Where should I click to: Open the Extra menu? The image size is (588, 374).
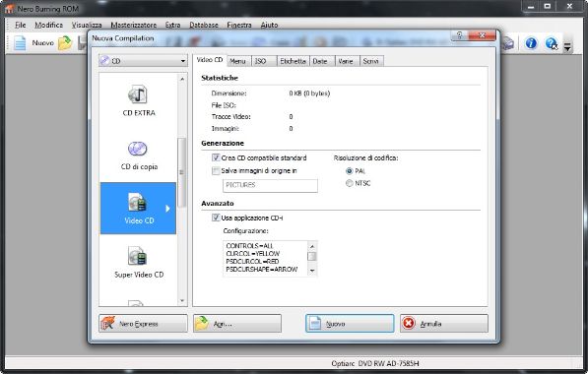(x=172, y=25)
